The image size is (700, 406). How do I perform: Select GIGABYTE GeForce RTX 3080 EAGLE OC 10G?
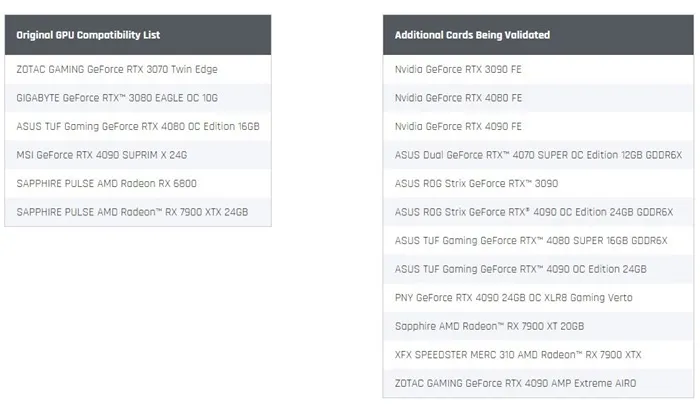138,98
